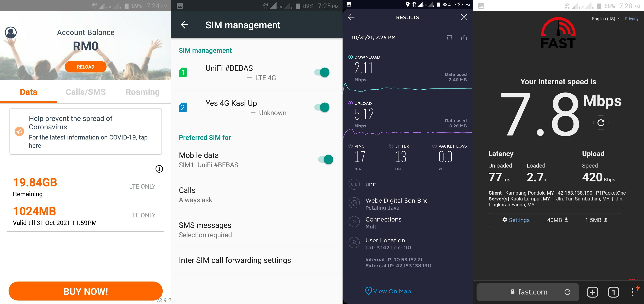The height and width of the screenshot is (304, 644).
Task: Tap the packet loss icon
Action: pyautogui.click(x=435, y=146)
